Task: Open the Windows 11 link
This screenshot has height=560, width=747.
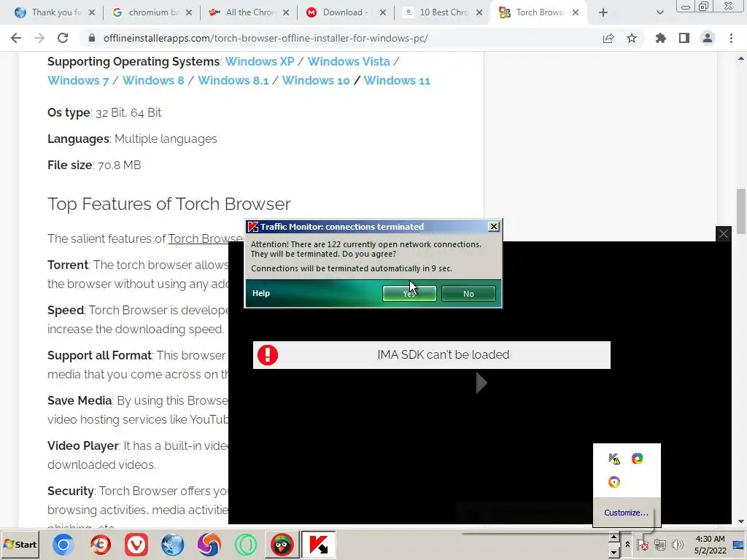Action: coord(397,80)
